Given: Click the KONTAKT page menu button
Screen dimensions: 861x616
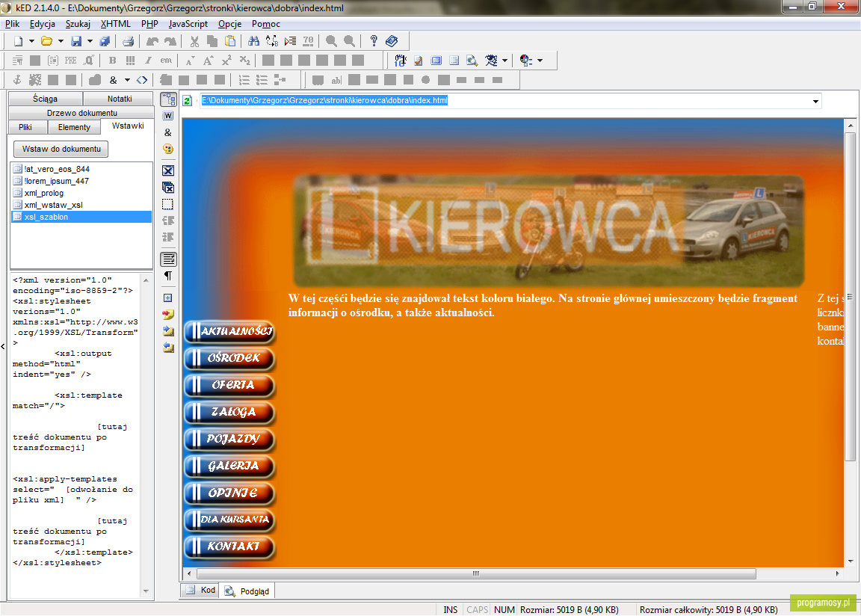Looking at the screenshot, I should 230,546.
